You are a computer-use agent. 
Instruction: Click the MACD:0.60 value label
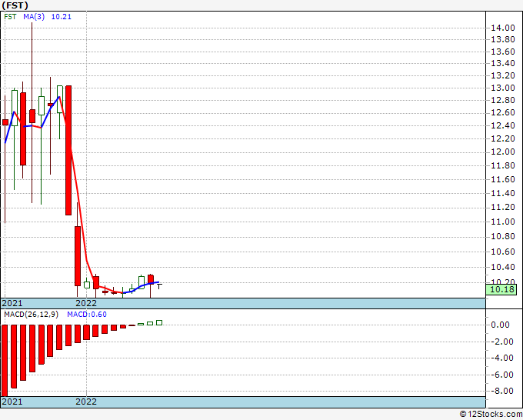click(x=87, y=315)
